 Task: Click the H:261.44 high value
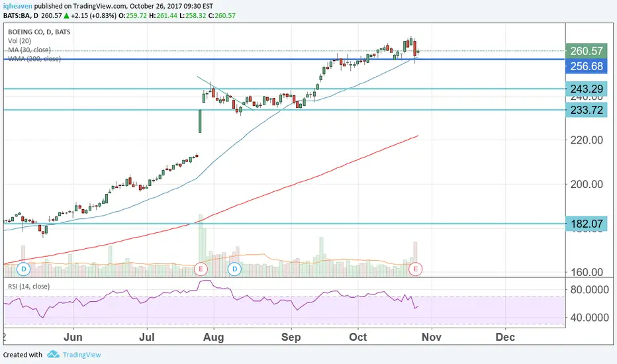click(164, 16)
